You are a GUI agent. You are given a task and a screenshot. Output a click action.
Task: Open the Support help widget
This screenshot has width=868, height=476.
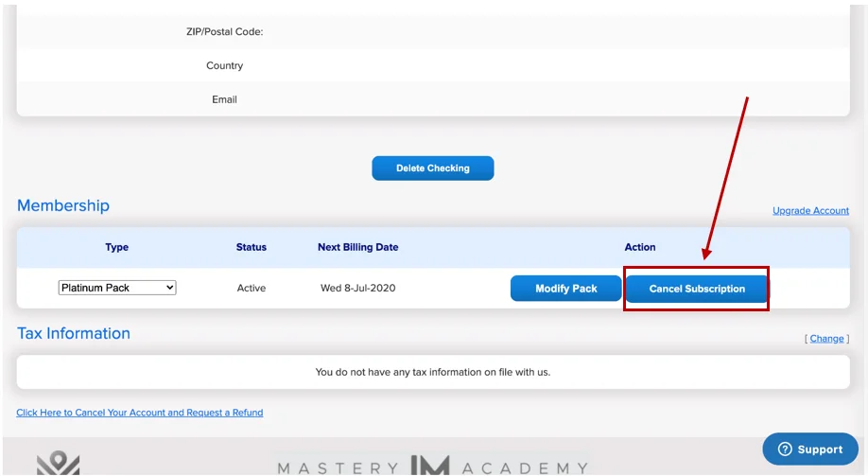[810, 450]
